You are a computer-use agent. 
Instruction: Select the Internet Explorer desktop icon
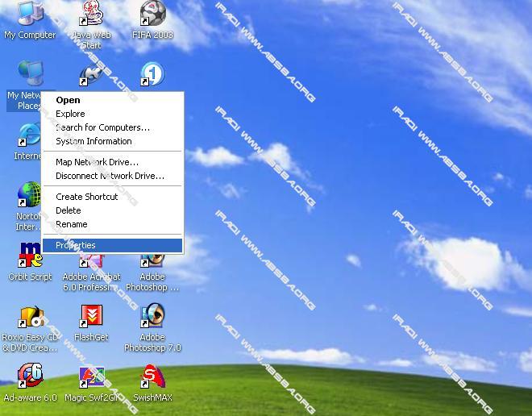29,135
